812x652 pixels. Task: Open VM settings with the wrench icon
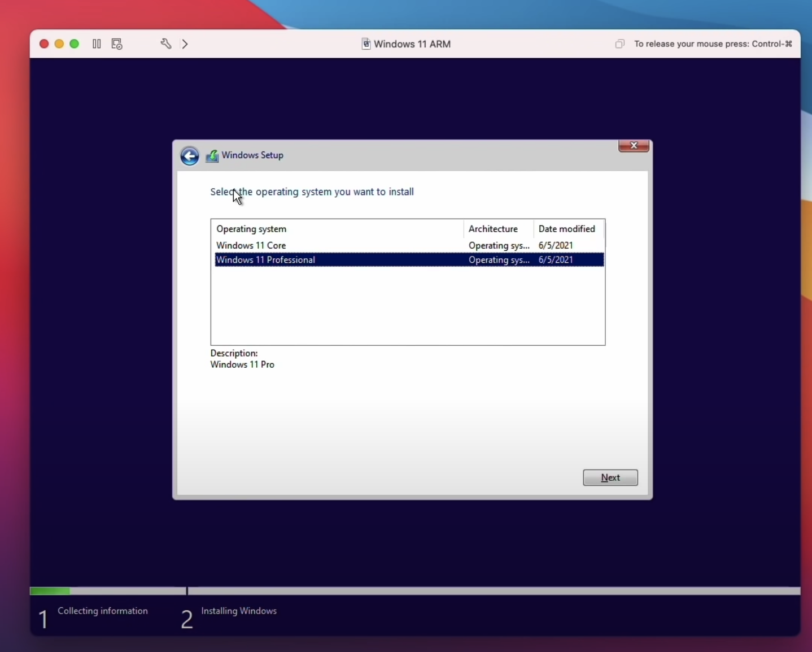[x=165, y=44]
